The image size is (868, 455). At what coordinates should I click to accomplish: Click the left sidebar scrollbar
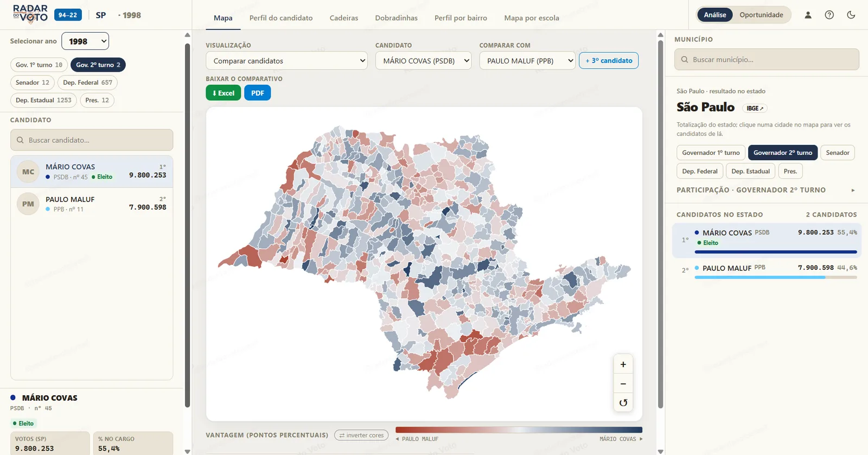187,225
